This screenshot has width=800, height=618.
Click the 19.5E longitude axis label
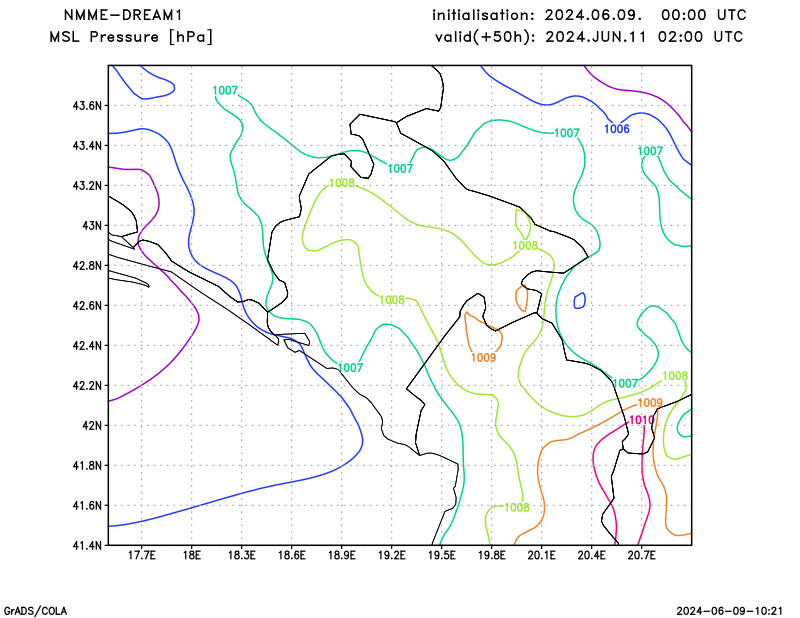tap(441, 555)
